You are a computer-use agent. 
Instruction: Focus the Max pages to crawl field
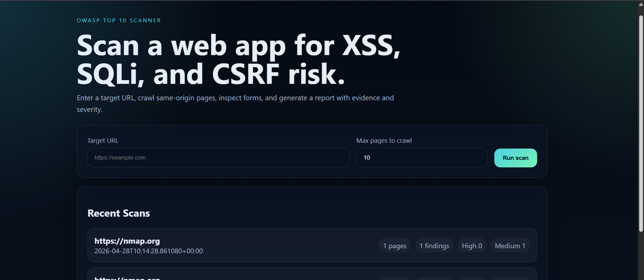click(422, 157)
